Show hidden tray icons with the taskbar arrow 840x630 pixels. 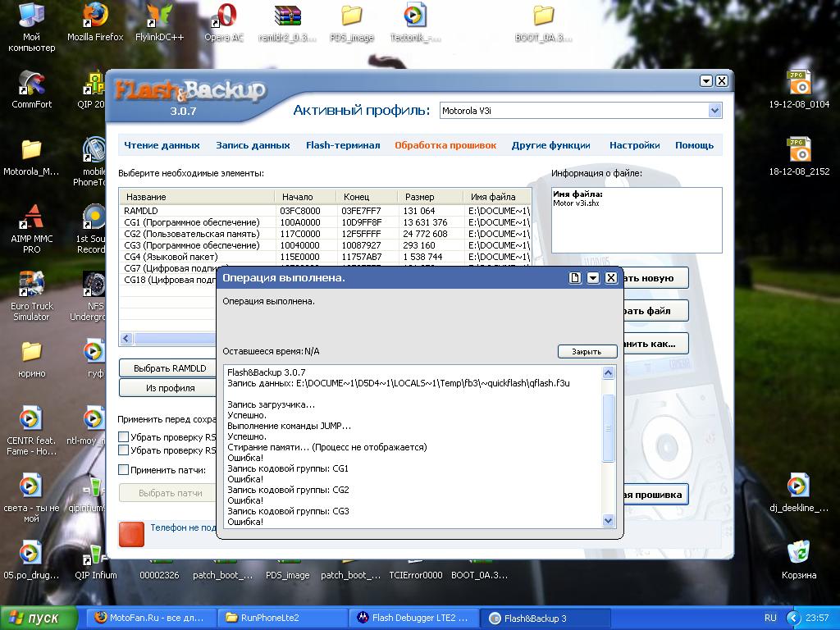tap(793, 618)
